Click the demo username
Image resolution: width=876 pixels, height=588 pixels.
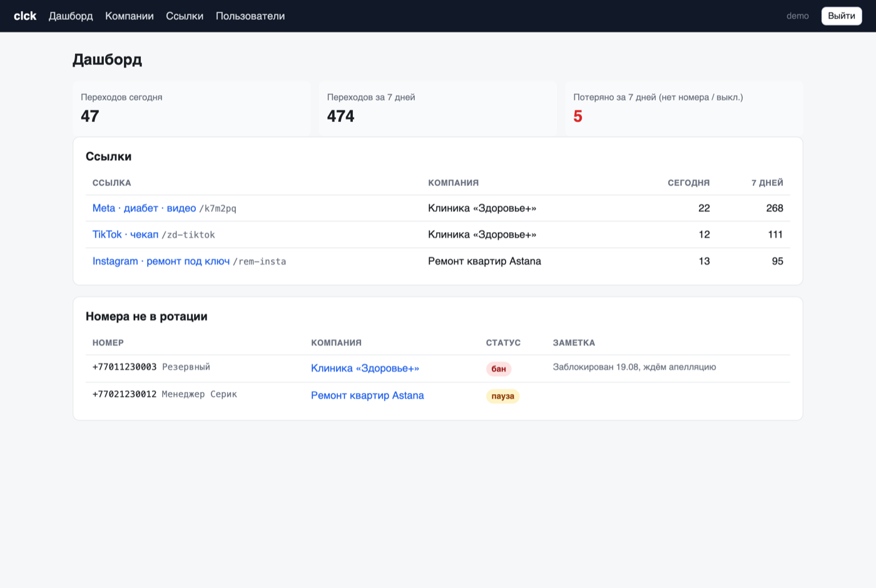coord(798,16)
